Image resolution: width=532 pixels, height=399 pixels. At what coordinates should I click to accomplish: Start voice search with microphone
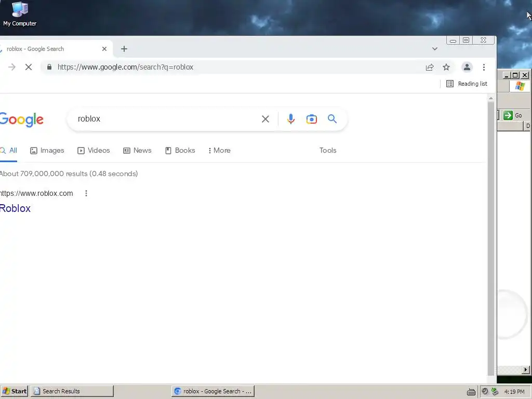[291, 119]
